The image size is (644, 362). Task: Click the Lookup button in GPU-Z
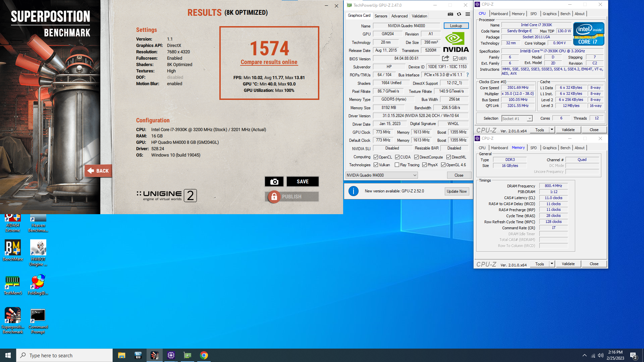(456, 26)
